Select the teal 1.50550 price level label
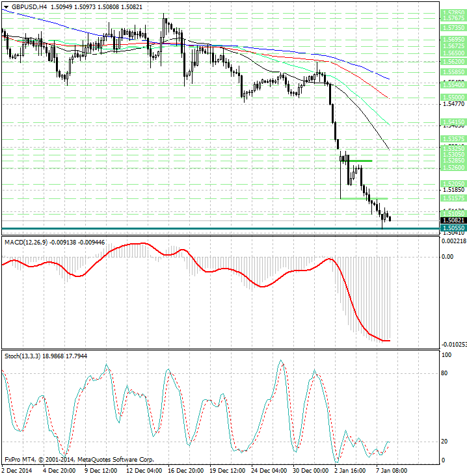 pos(453,229)
